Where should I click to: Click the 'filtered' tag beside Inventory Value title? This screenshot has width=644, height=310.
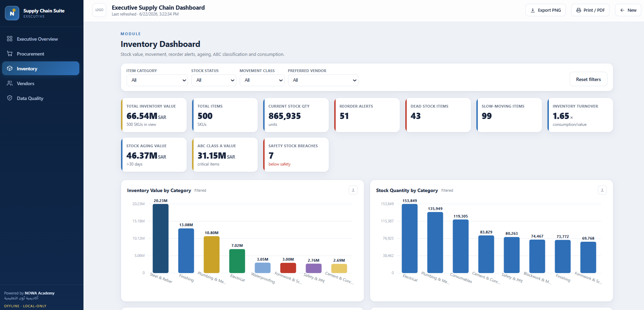point(200,190)
